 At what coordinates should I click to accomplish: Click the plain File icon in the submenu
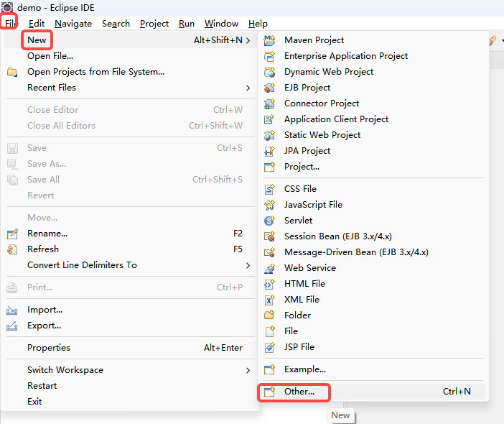coord(269,331)
